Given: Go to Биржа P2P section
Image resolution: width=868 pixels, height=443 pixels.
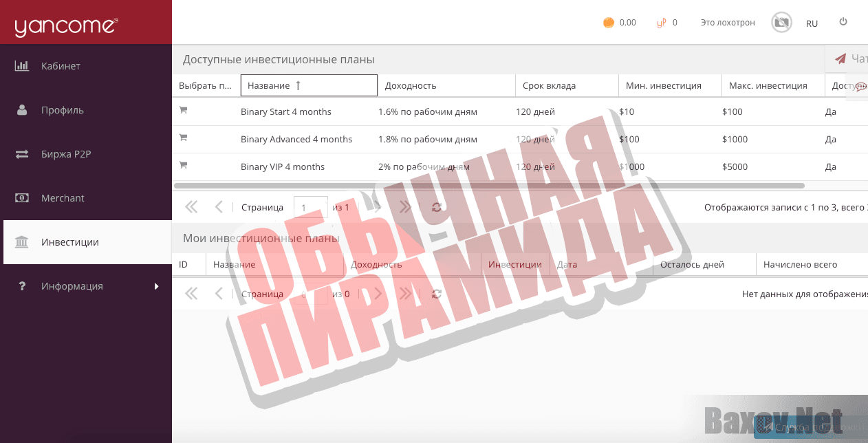Looking at the screenshot, I should (65, 154).
